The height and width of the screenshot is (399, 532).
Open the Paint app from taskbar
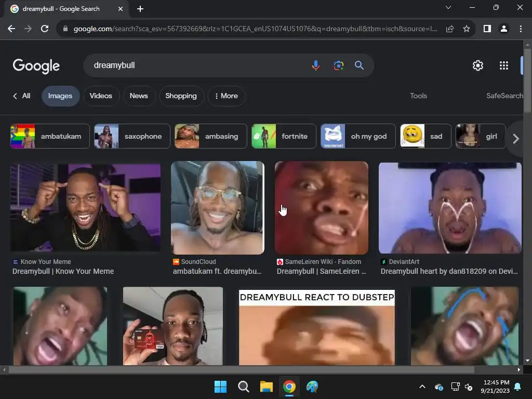point(312,387)
